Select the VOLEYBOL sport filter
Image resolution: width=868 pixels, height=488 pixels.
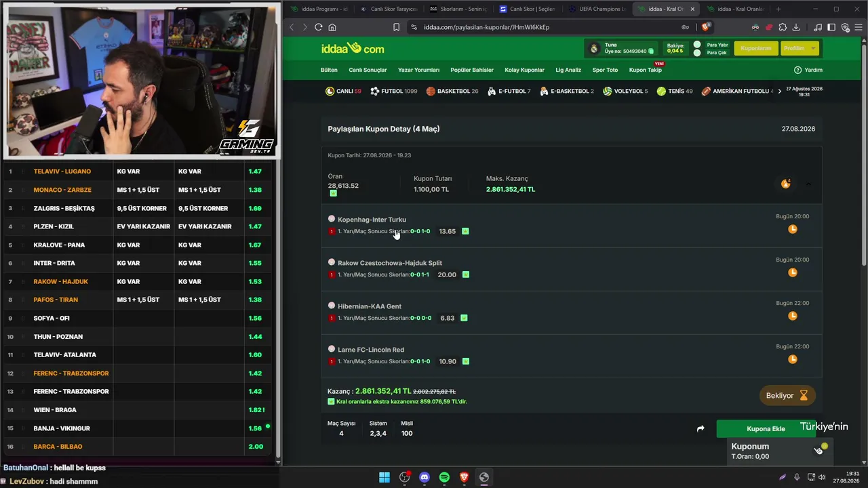(x=625, y=91)
